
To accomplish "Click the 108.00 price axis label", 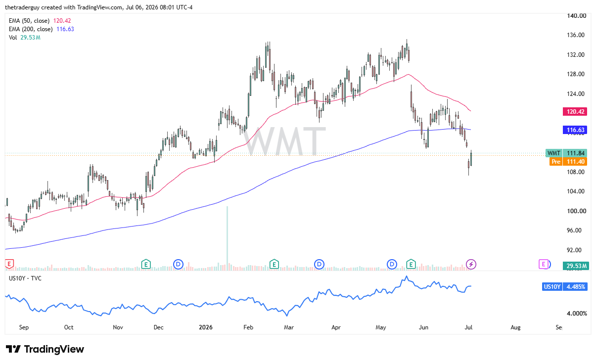I will pyautogui.click(x=576, y=172).
